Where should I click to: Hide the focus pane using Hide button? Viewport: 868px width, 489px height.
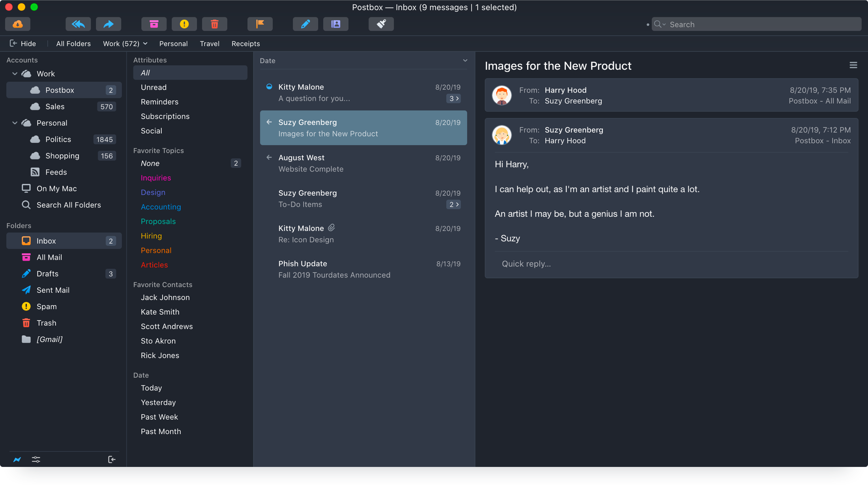point(23,44)
